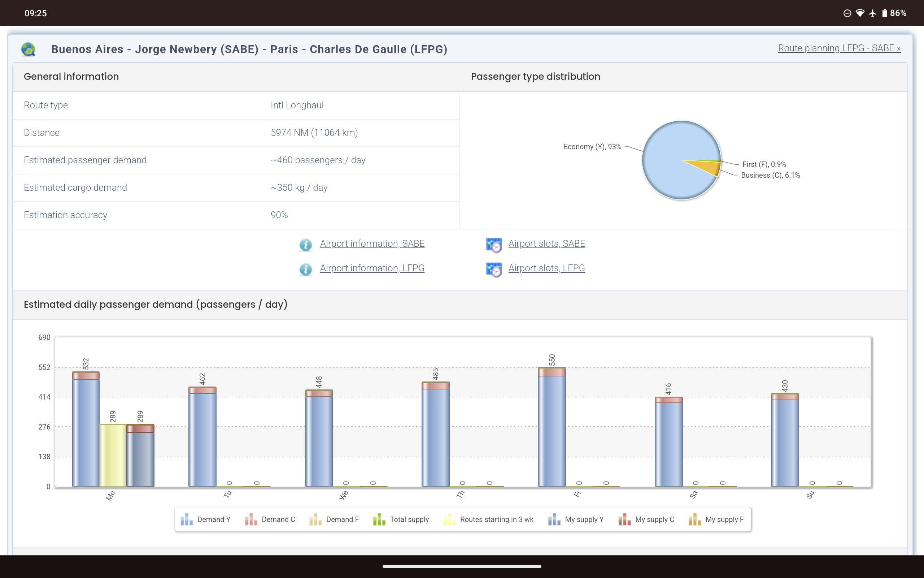Viewport: 924px width, 578px height.
Task: Click the Economy (Y), 93% label
Action: tap(592, 147)
